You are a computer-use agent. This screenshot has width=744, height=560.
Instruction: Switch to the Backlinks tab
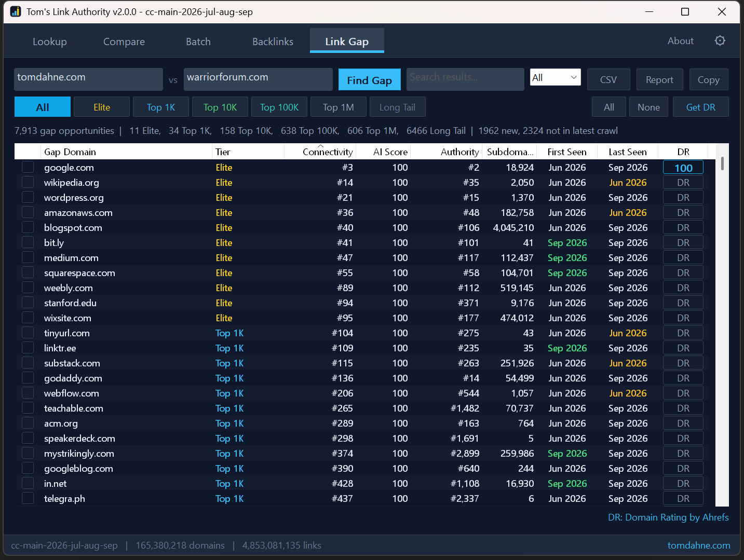(273, 42)
